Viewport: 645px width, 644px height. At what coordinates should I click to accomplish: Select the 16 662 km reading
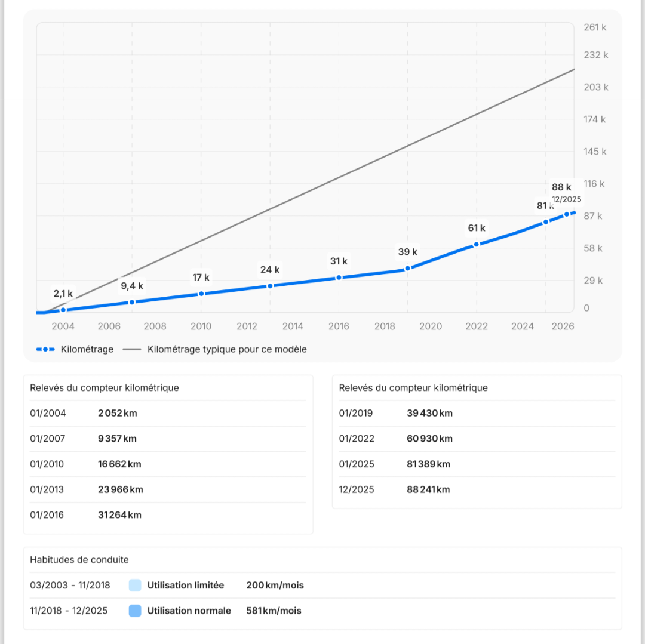[119, 464]
